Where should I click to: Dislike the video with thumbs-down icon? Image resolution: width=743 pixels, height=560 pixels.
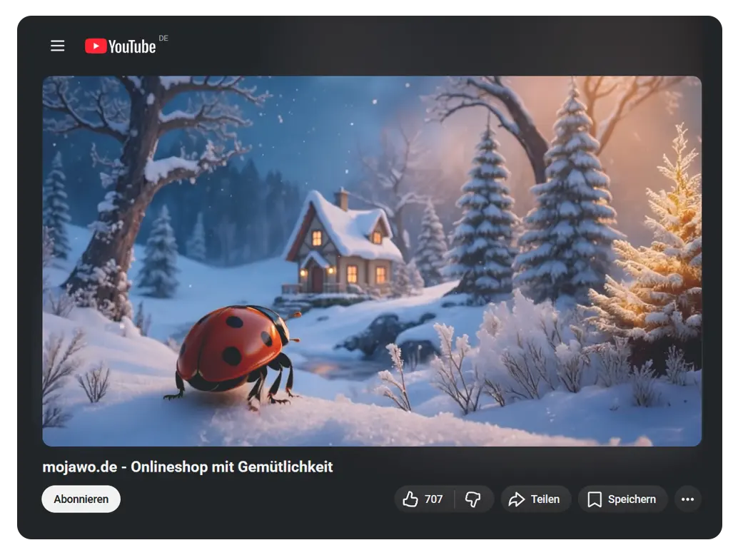point(473,499)
